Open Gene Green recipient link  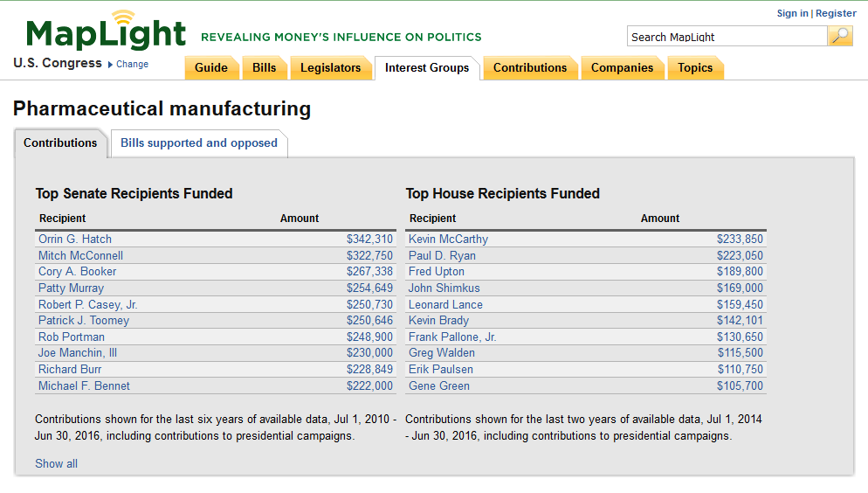[x=439, y=386]
